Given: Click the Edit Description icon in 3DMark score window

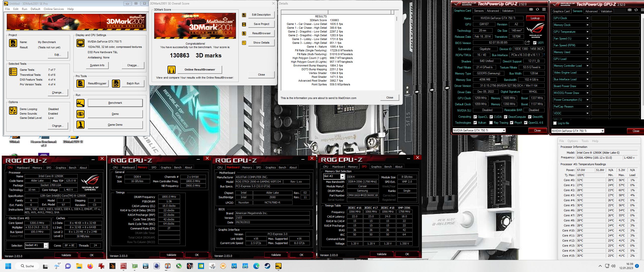Looking at the screenshot, I should (244, 15).
